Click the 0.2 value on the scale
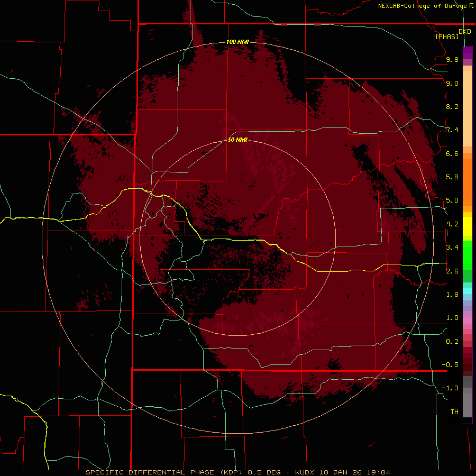This screenshot has width=476, height=476. [x=452, y=342]
